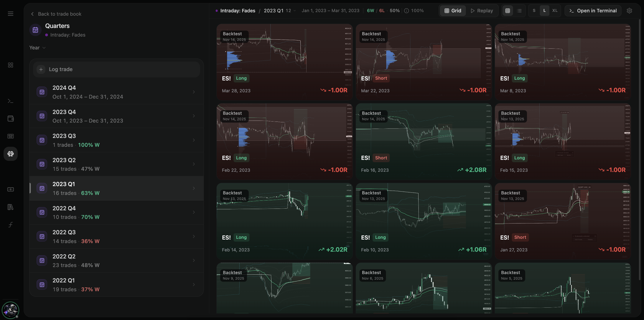Click the calendar icon of 2022 Q2
This screenshot has width=644, height=320.
[x=42, y=260]
